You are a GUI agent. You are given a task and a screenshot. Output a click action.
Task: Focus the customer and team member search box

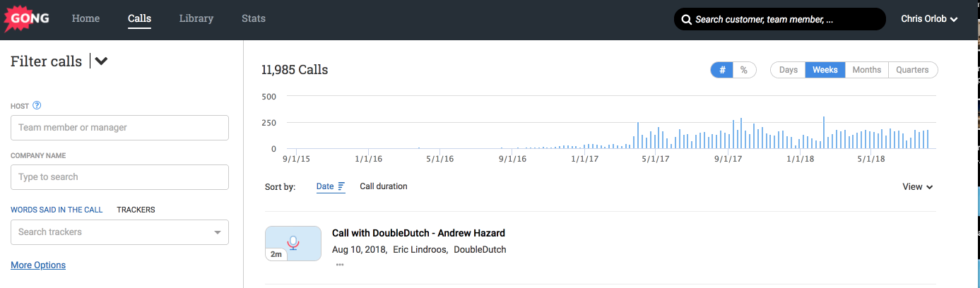pyautogui.click(x=779, y=19)
